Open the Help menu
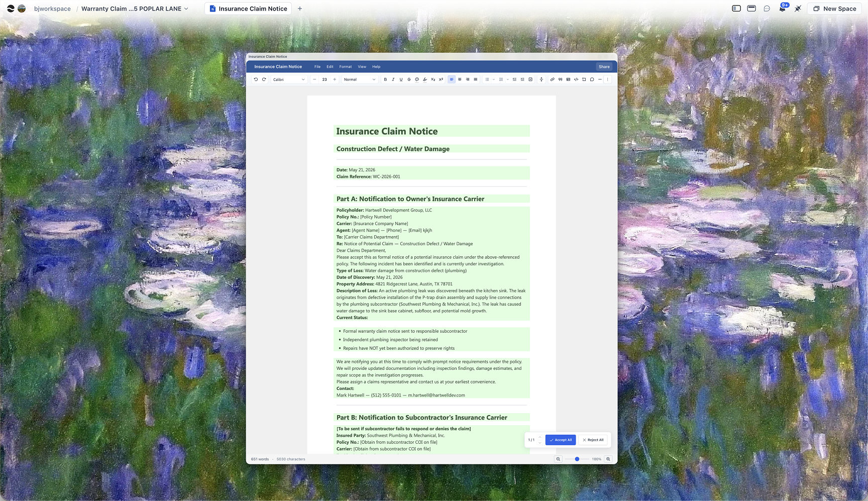 coord(376,67)
